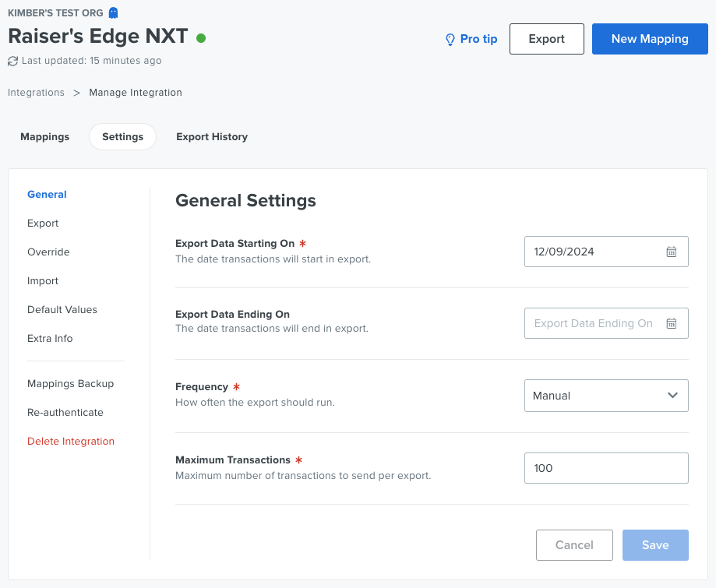Open Mappings Backup in the sidebar
Image resolution: width=716 pixels, height=588 pixels.
tap(70, 383)
